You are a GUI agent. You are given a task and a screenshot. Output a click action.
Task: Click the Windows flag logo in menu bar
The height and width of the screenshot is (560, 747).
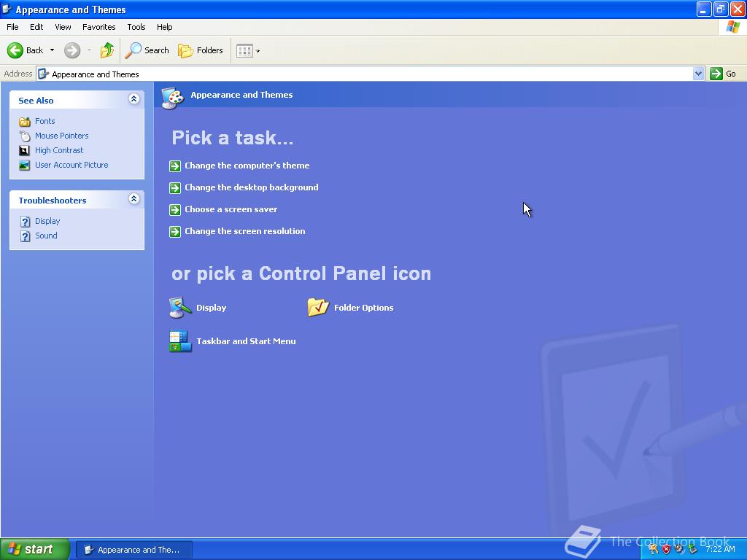(732, 27)
